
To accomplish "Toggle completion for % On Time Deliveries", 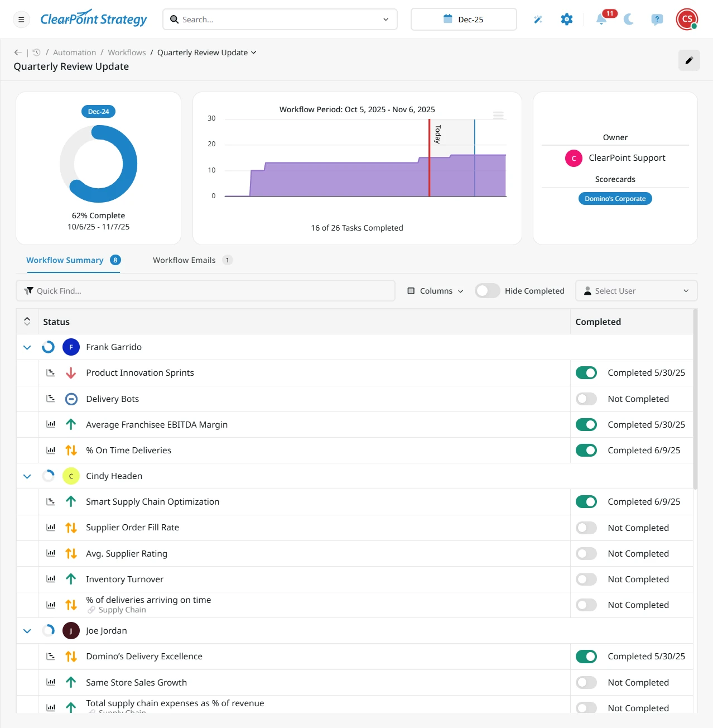I will [x=586, y=451].
